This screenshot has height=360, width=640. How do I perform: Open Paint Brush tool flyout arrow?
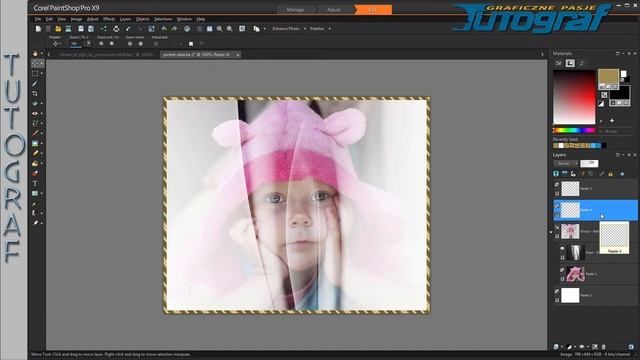click(x=42, y=133)
